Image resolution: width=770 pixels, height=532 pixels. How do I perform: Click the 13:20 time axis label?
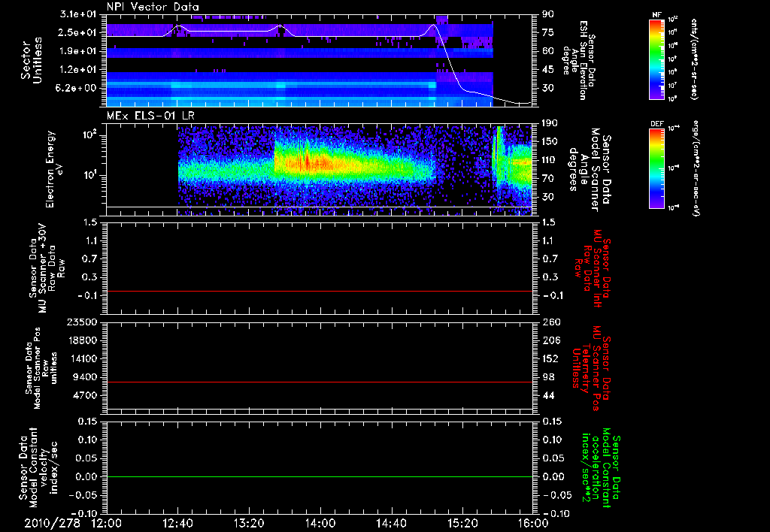pyautogui.click(x=249, y=523)
